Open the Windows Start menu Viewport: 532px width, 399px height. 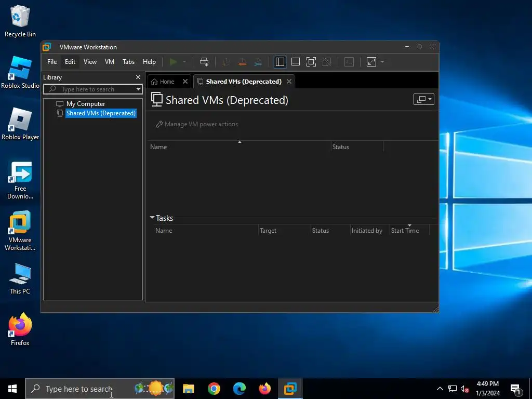coord(12,389)
